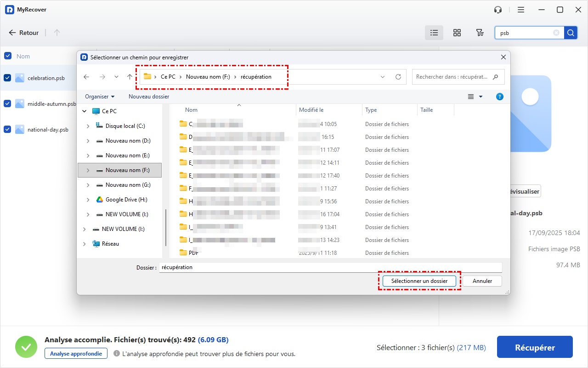Click the blue search magnifier button
This screenshot has height=368, width=588.
(x=571, y=33)
